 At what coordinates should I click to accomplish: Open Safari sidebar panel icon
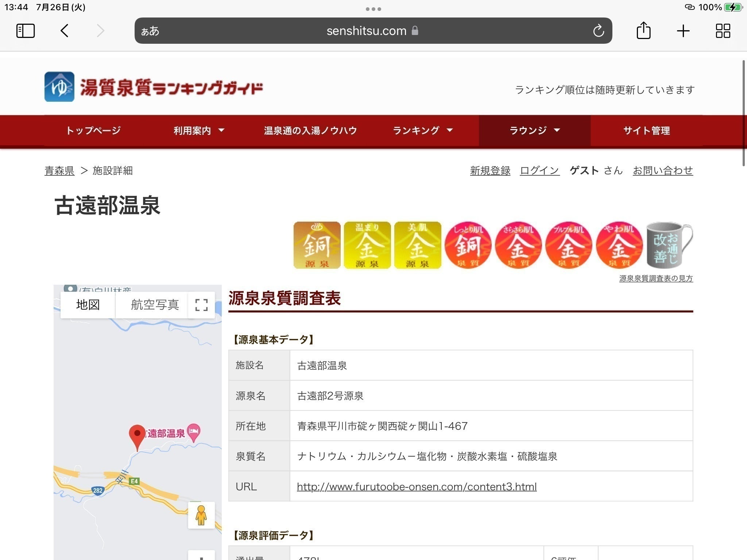26,31
